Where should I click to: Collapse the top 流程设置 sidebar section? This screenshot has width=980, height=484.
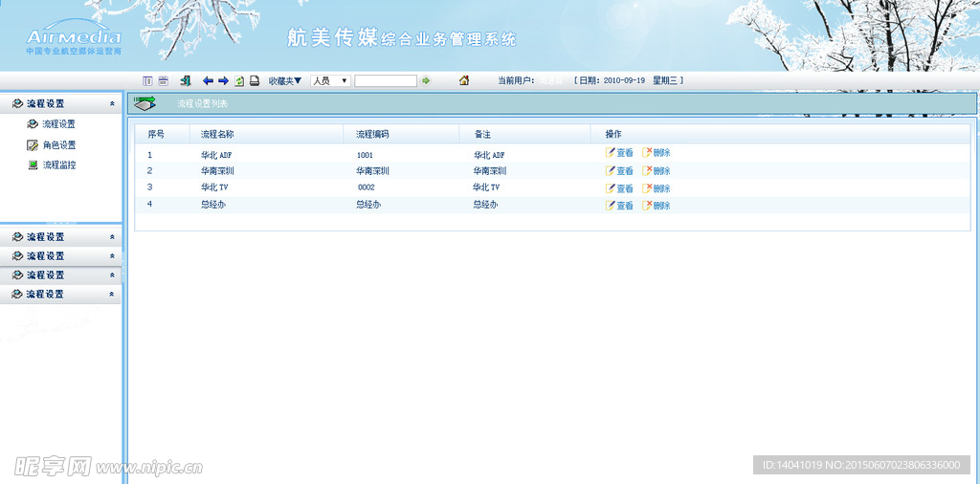(x=112, y=103)
